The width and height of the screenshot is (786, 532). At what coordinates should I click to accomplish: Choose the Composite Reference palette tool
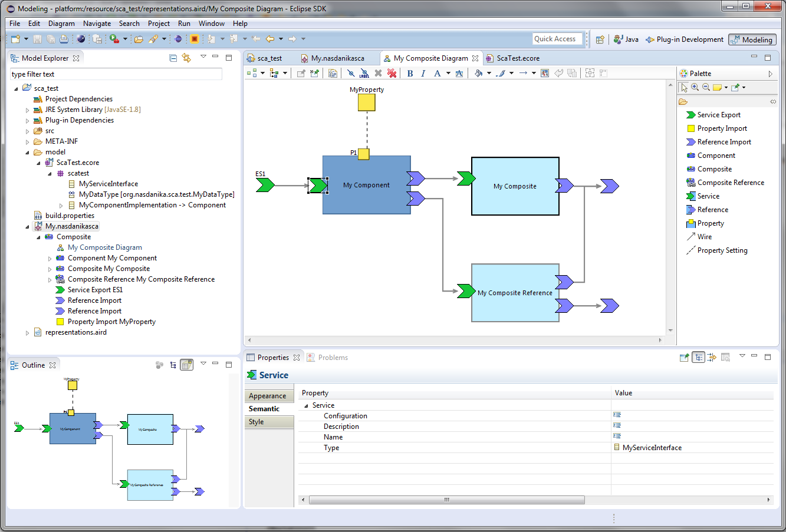click(x=725, y=183)
